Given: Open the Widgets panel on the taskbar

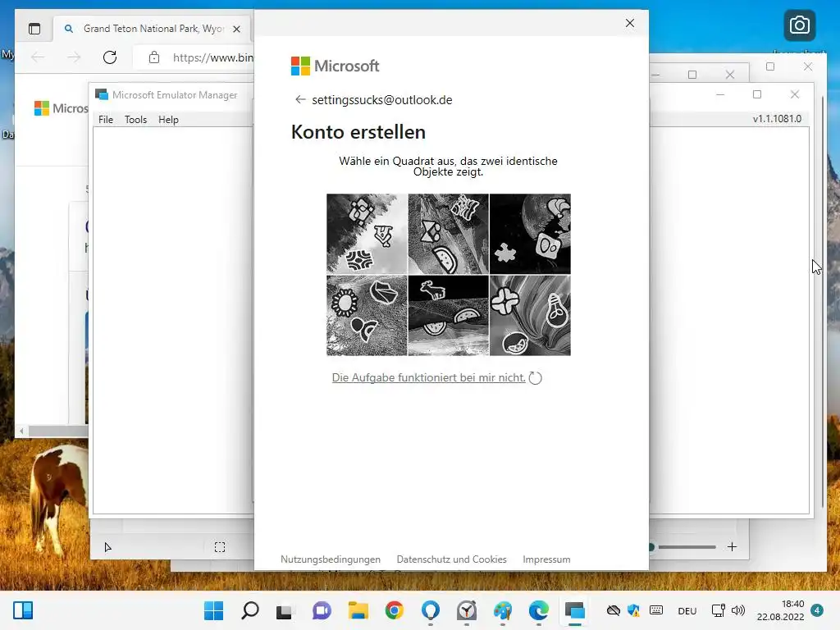Looking at the screenshot, I should tap(23, 610).
